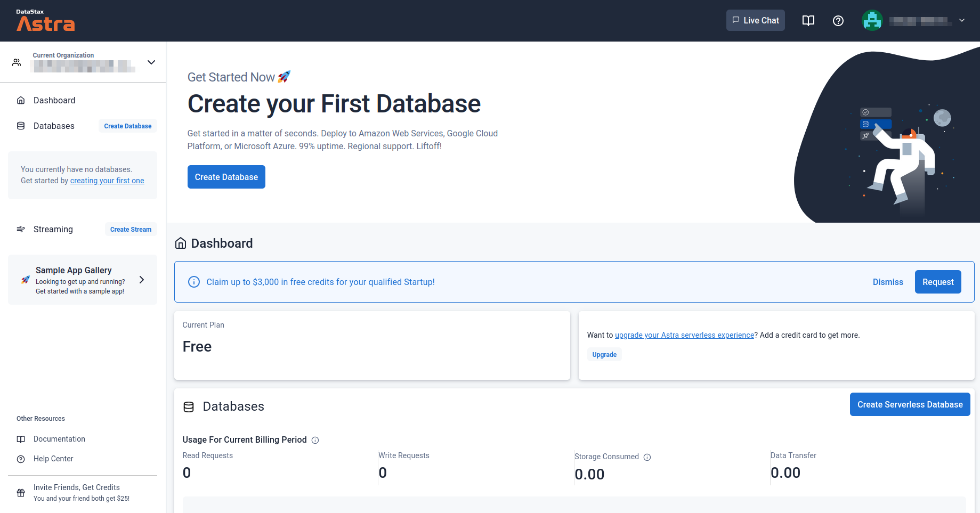Expand the Current Organization dropdown
This screenshot has height=513, width=980.
tap(151, 62)
